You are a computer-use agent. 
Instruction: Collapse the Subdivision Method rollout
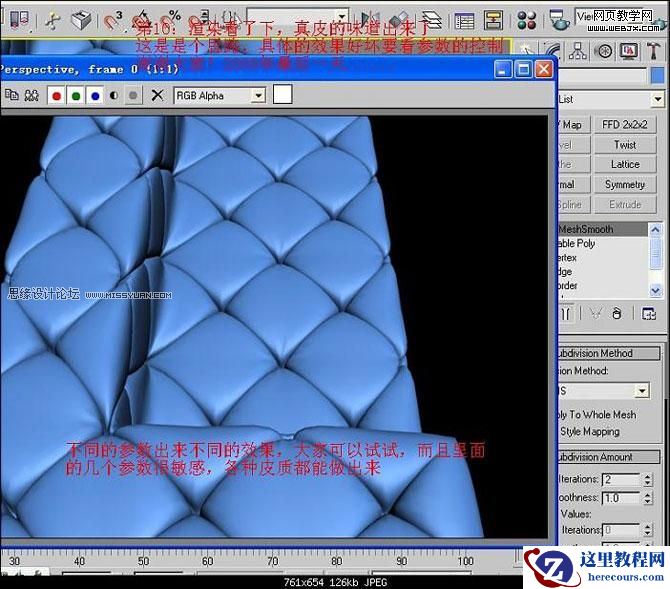(609, 353)
